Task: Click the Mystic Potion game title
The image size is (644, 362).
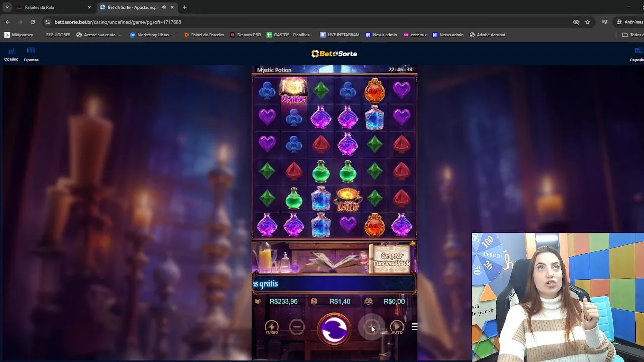Action: (x=274, y=70)
